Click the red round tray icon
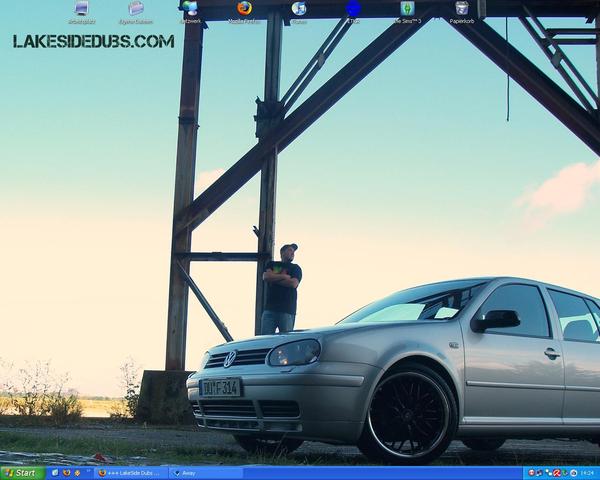 pos(532,473)
